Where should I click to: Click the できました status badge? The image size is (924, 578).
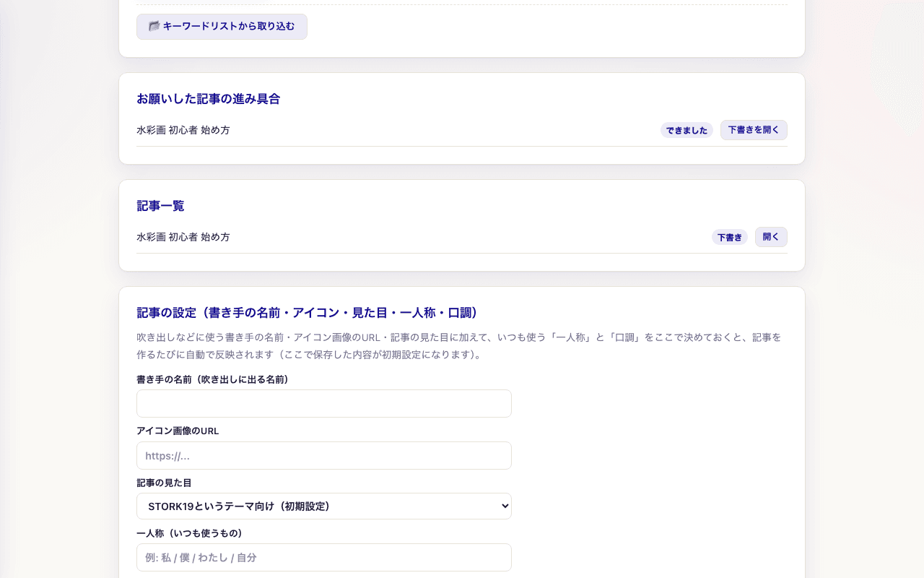click(x=687, y=131)
